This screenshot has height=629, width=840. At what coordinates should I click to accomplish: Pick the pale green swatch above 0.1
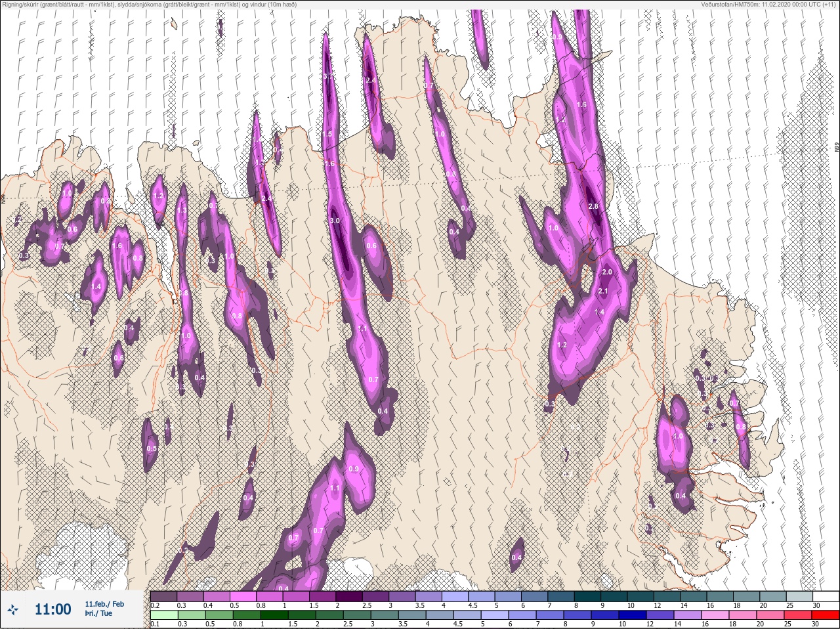(164, 615)
